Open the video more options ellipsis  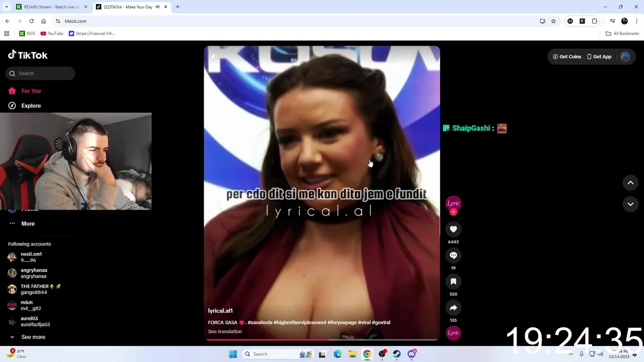point(429,56)
